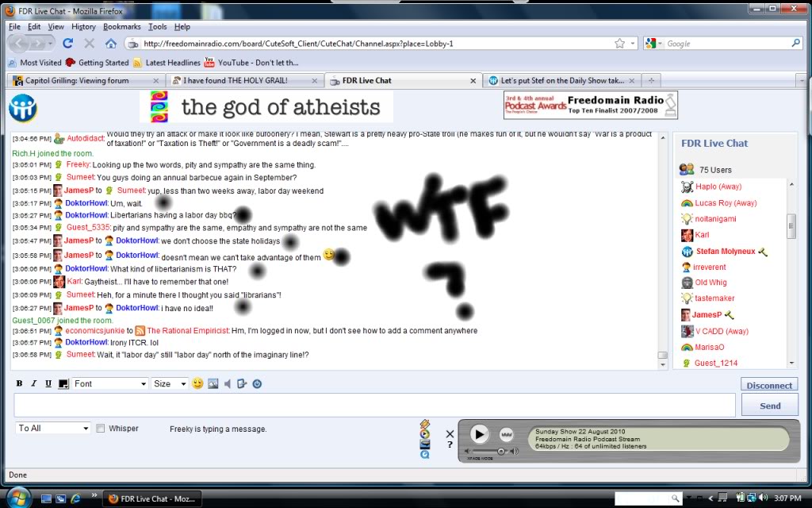Toggle italic text formatting in chat toolbar

tap(33, 383)
